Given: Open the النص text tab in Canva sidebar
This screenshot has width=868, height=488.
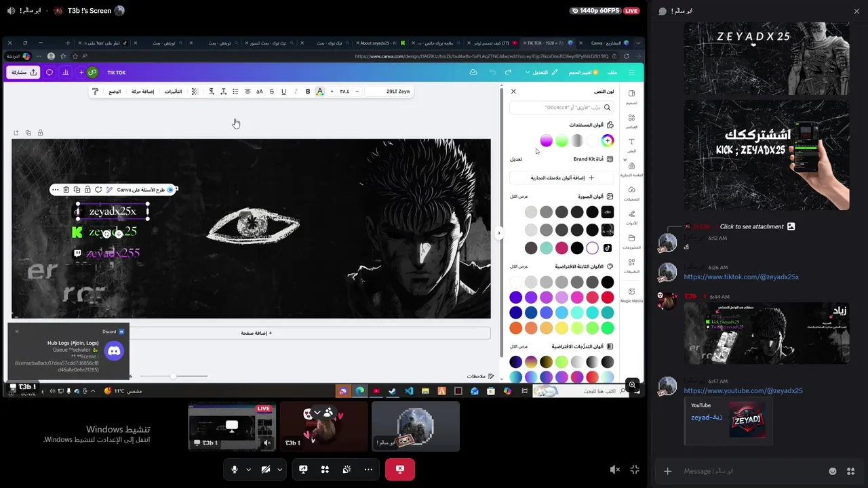Looking at the screenshot, I should (x=631, y=145).
